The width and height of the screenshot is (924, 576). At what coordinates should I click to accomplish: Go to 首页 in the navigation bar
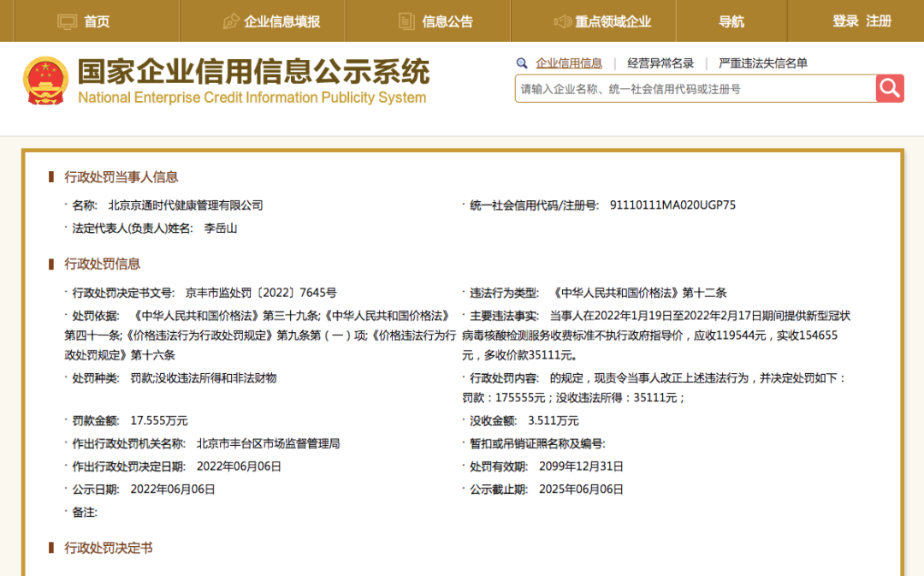(97, 21)
